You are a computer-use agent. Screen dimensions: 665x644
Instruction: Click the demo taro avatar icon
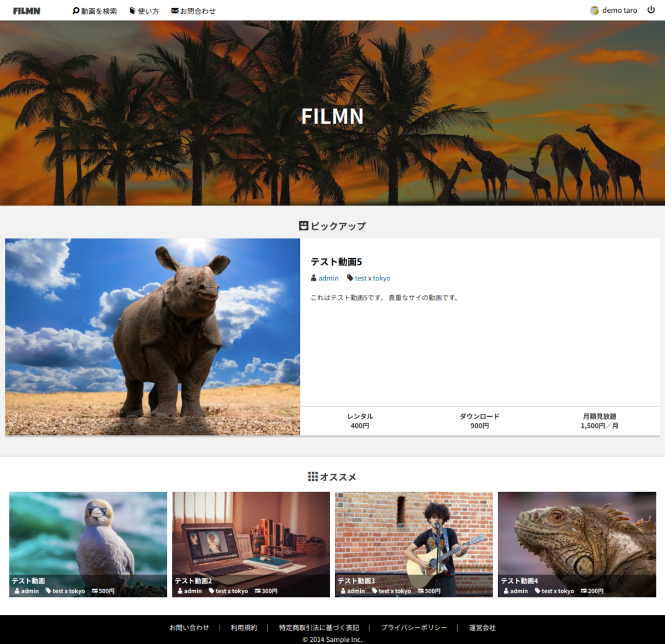[595, 11]
